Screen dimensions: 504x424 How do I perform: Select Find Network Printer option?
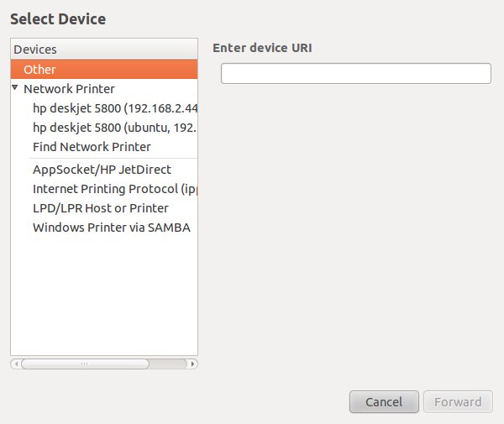tap(92, 147)
